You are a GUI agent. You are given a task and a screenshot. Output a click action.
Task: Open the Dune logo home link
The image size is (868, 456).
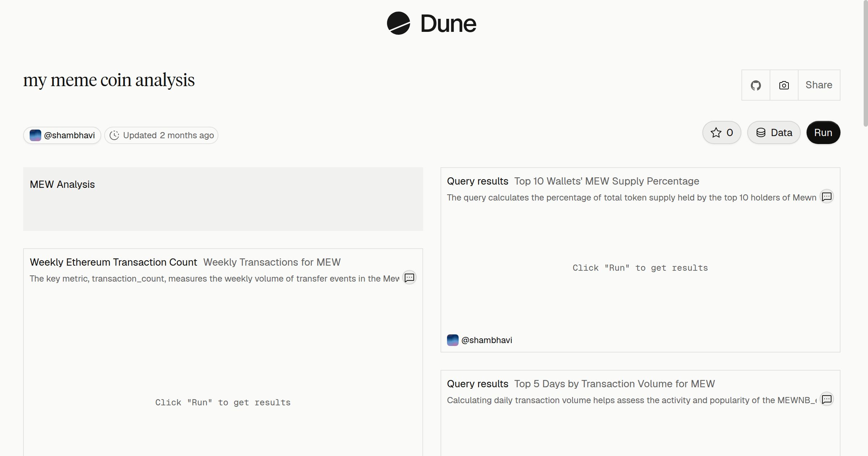tap(431, 24)
